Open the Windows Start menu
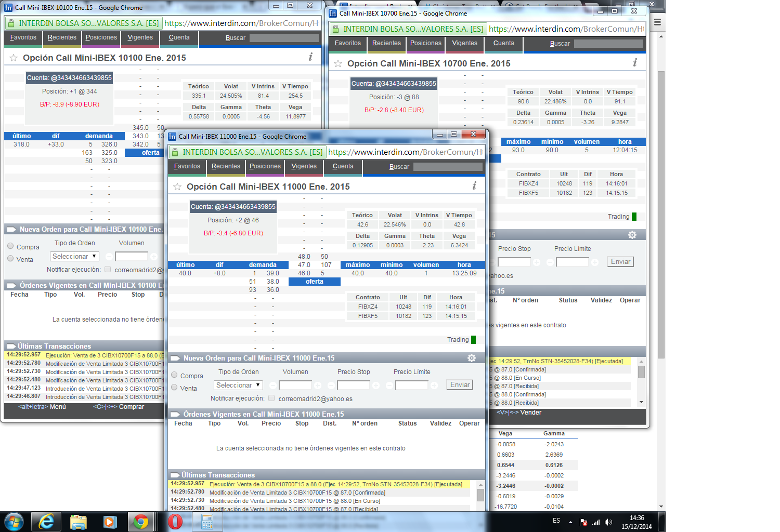The image size is (780, 532). pos(14,522)
